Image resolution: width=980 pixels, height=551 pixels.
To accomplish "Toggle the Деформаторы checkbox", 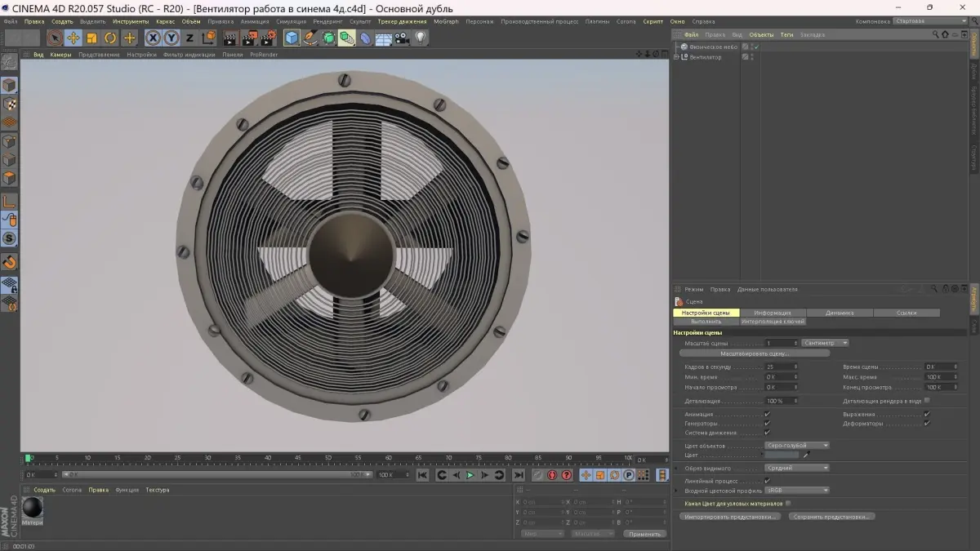I will click(927, 424).
